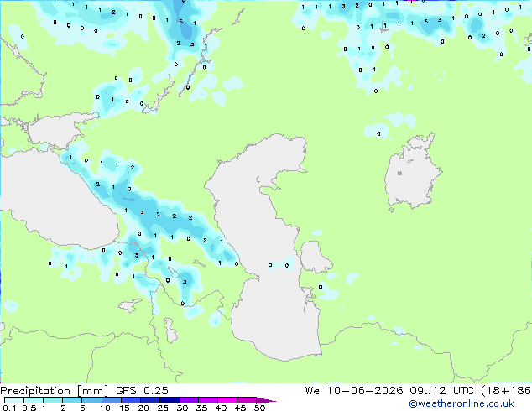Viewport: 532px width, 411px height.
Task: Select the 35–40 mm legend swatch
Action: click(x=207, y=400)
